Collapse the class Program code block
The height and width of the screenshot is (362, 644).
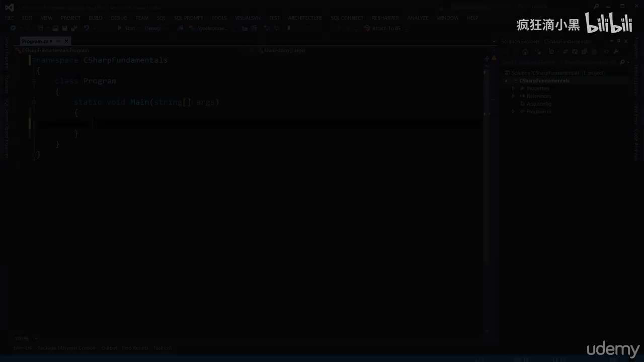coord(34,81)
